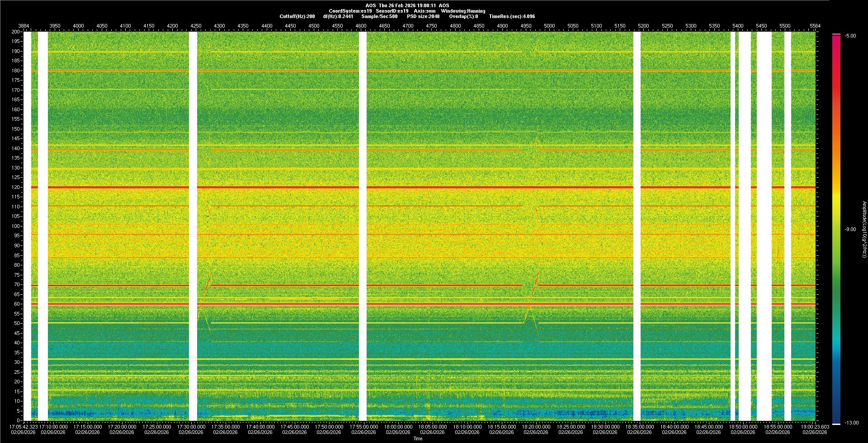
Task: Click the 5000 tick on top axis
Action: pos(549,26)
